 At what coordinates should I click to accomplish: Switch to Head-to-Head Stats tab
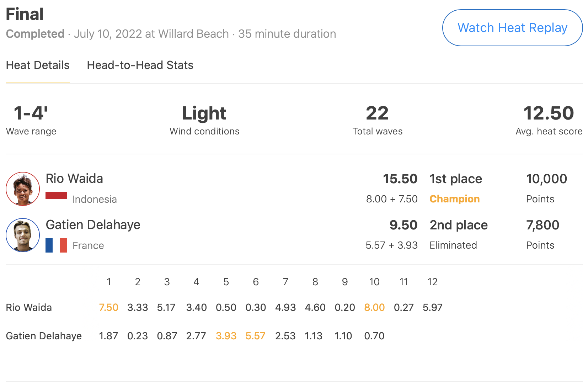click(140, 65)
